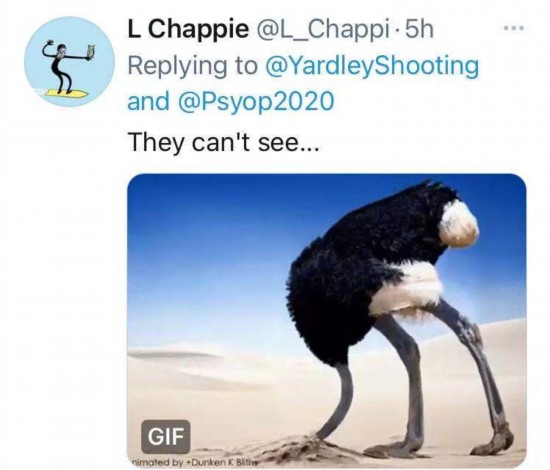This screenshot has width=550, height=470.
Task: Open L Chappie's profile avatar
Action: [69, 62]
